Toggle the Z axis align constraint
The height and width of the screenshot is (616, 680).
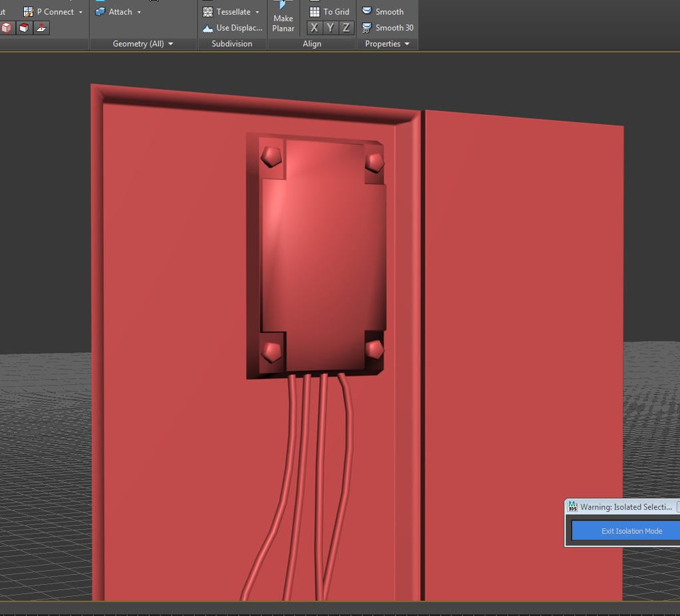(x=346, y=27)
